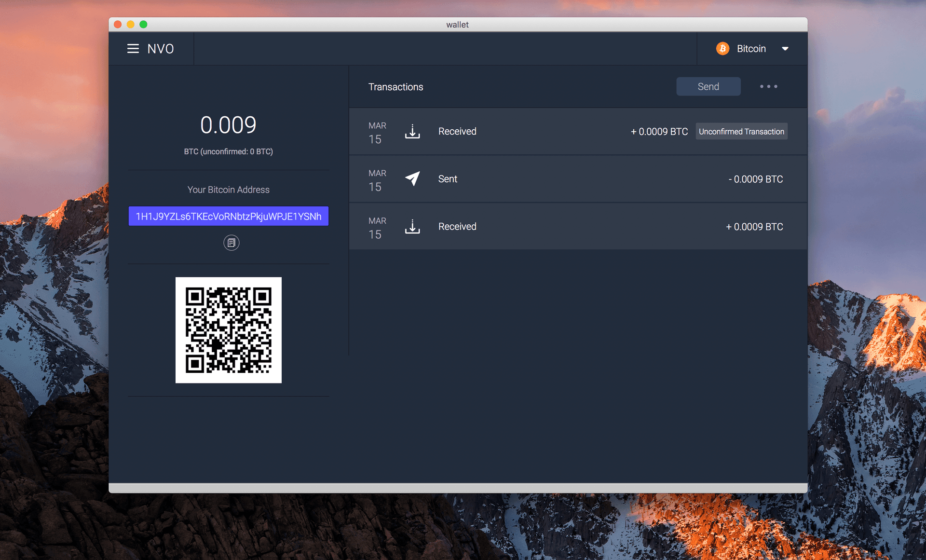Open the hamburger menu next to NVO
This screenshot has height=560, width=926.
[133, 49]
